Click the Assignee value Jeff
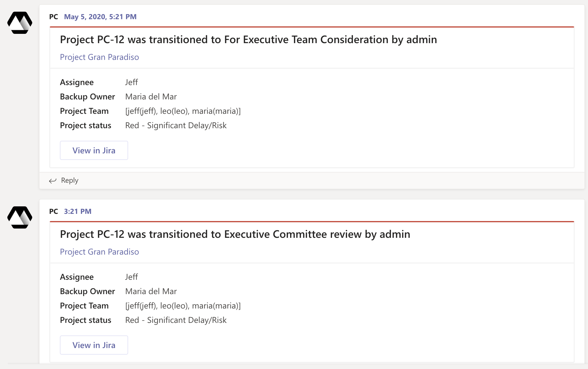 pos(131,82)
